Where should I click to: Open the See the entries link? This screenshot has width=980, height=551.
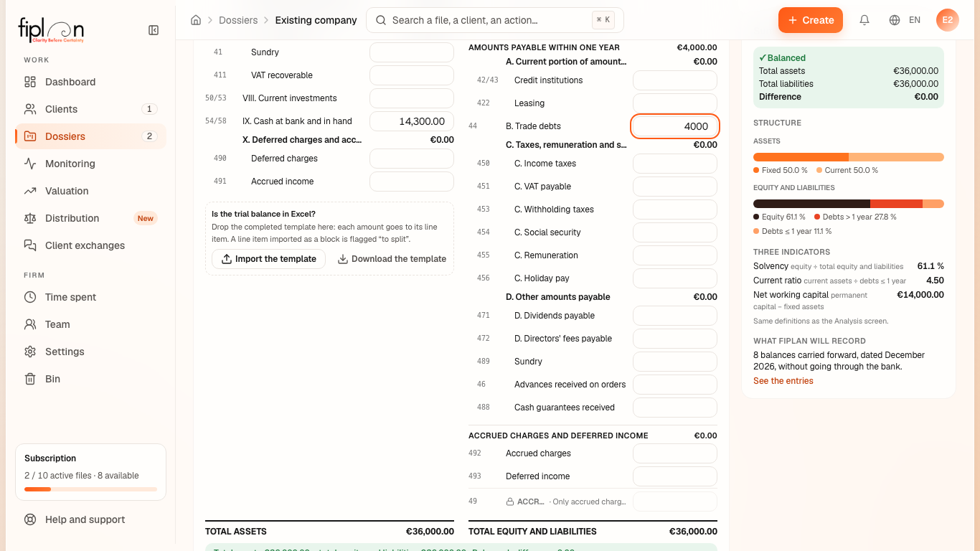pos(783,381)
